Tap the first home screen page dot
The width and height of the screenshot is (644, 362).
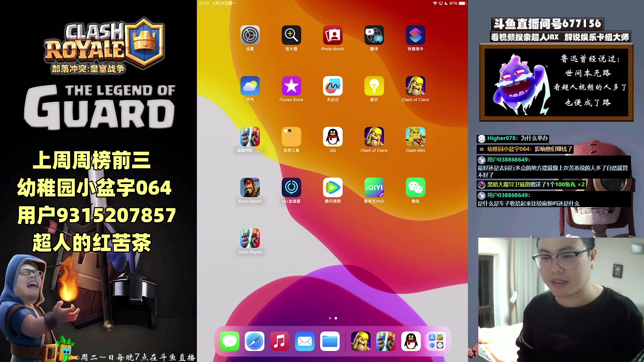330,318
